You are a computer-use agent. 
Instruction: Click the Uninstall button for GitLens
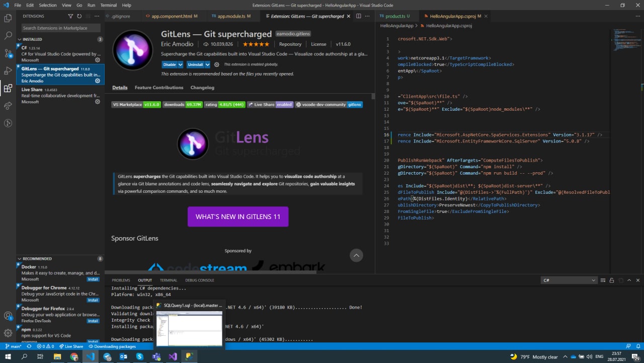(195, 64)
